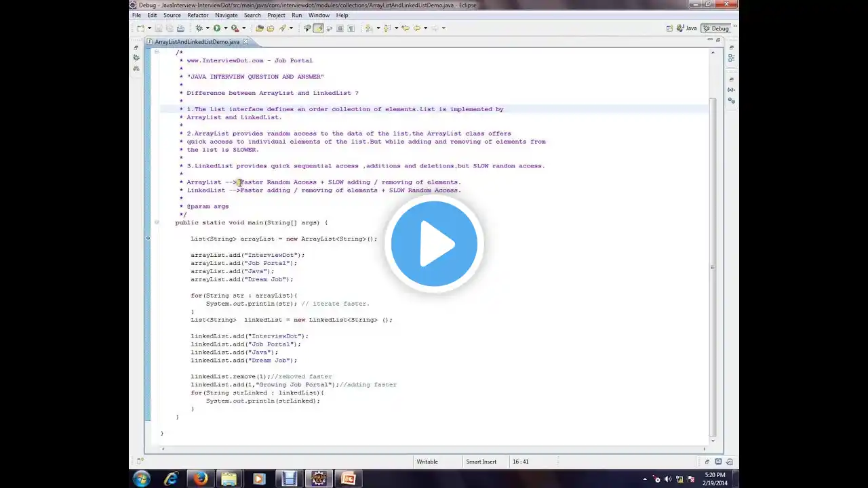The height and width of the screenshot is (488, 868).
Task: Open the Window menu
Action: click(319, 15)
